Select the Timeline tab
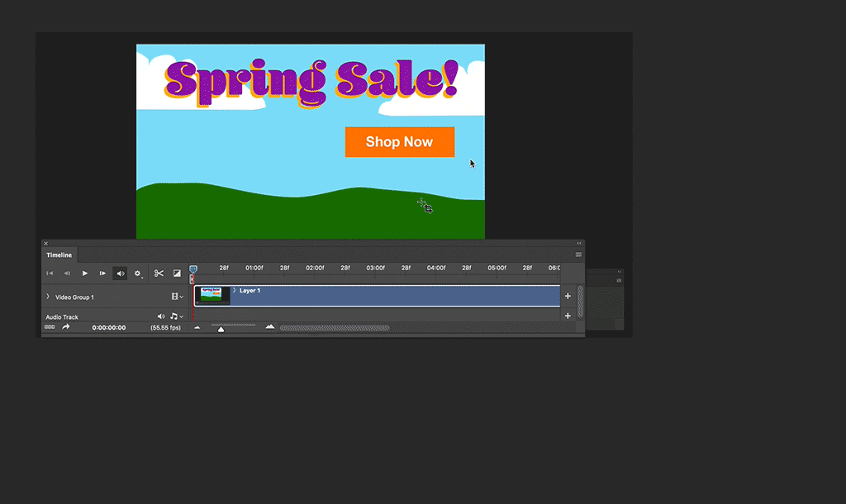The width and height of the screenshot is (846, 504). click(58, 255)
